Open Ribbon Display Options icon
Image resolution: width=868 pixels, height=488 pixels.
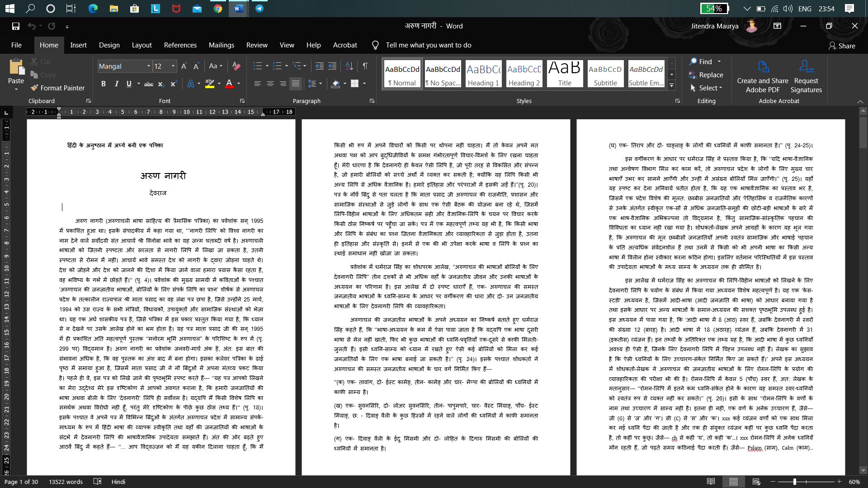(x=777, y=26)
